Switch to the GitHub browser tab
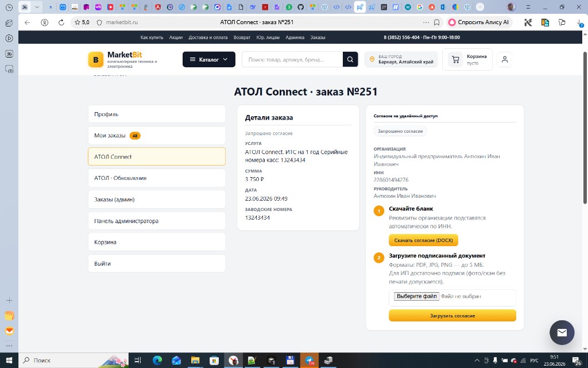588x368 pixels. (300, 7)
